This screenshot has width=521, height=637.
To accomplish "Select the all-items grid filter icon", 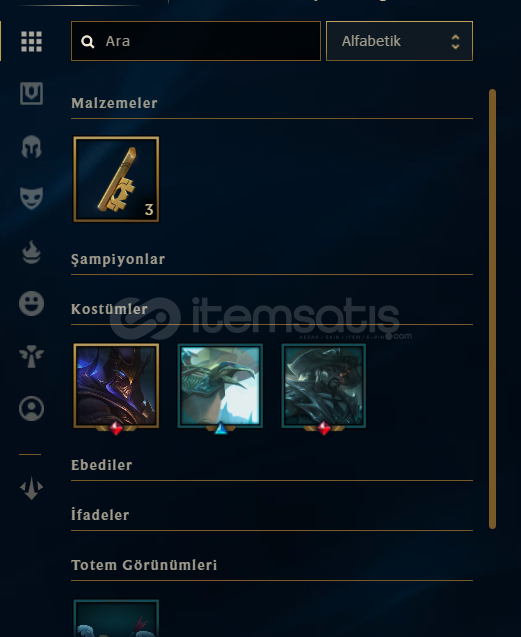I will (x=31, y=41).
